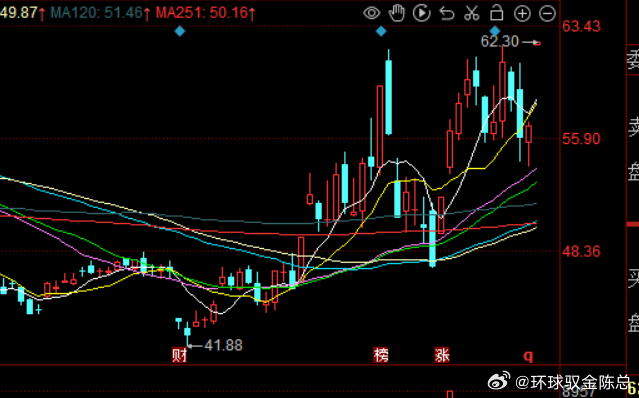Open the red 榜 marker below the chart

381,355
